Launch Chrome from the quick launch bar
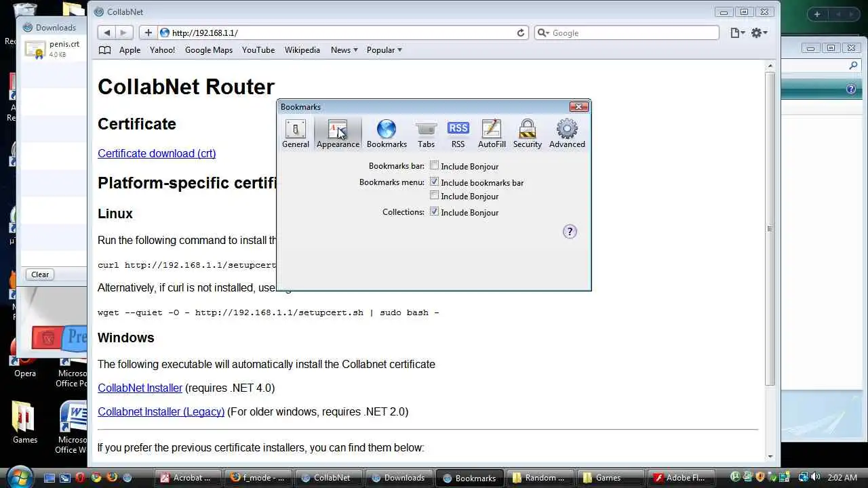Screen dimensions: 868x488 pyautogui.click(x=96, y=478)
